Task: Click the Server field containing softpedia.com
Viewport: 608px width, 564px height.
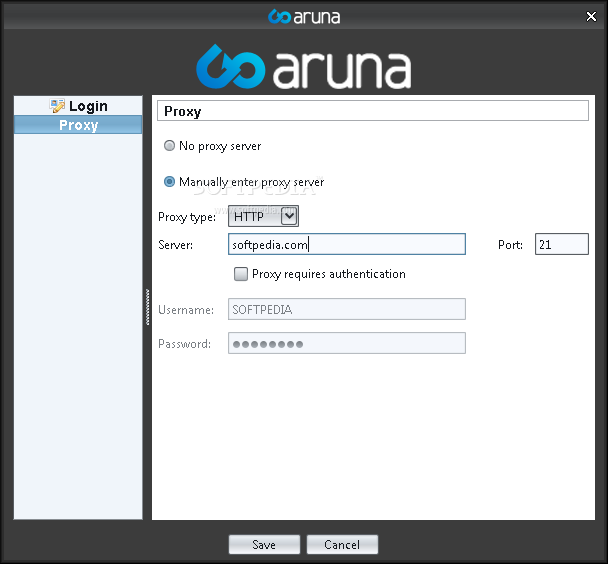Action: [347, 244]
